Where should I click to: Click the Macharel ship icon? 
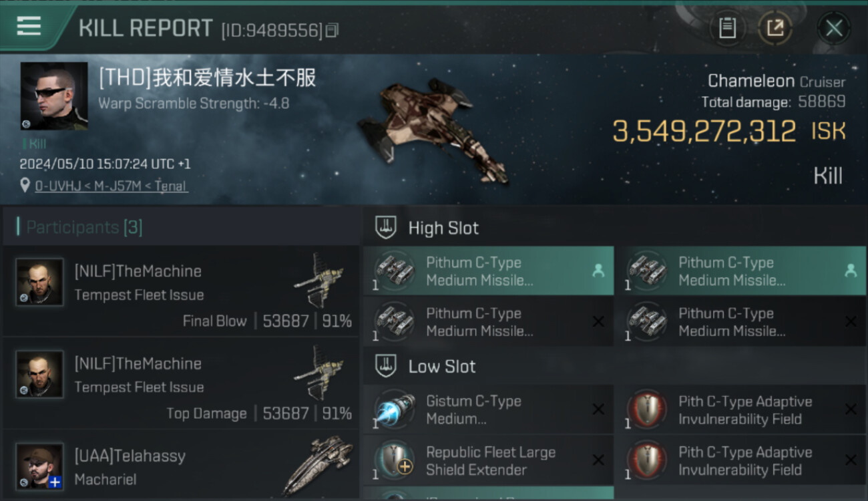coord(317,466)
